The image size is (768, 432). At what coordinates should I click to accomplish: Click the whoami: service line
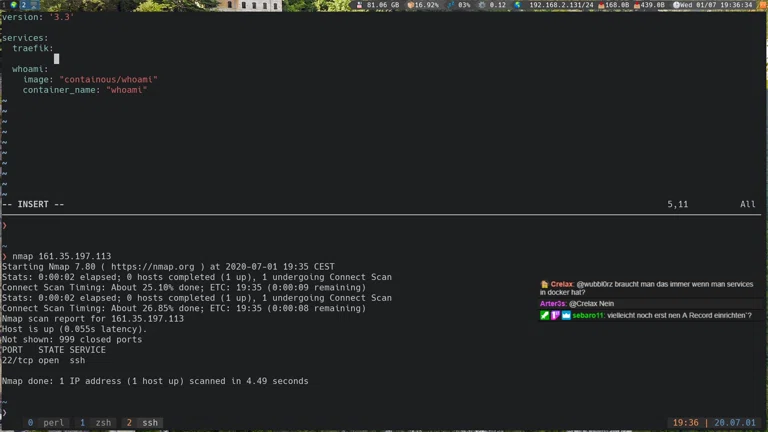(x=30, y=69)
